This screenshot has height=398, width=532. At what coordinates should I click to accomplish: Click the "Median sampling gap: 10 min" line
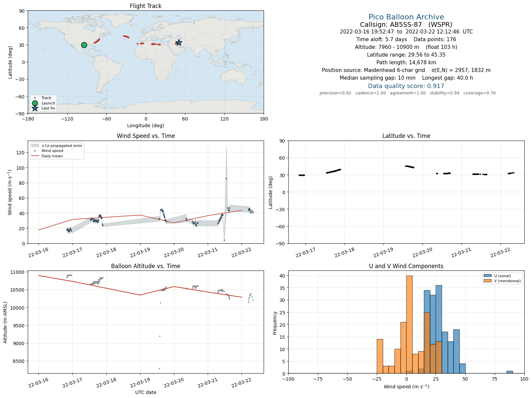click(x=406, y=78)
